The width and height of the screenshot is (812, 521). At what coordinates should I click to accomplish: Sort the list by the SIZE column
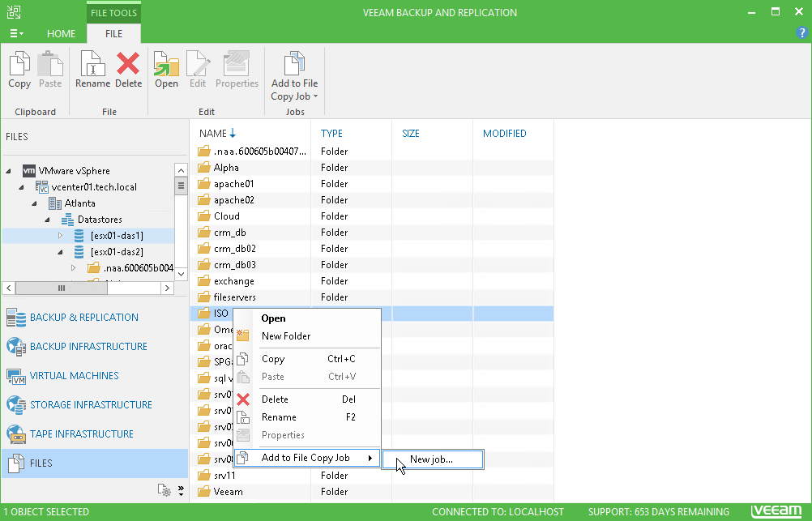pos(411,134)
